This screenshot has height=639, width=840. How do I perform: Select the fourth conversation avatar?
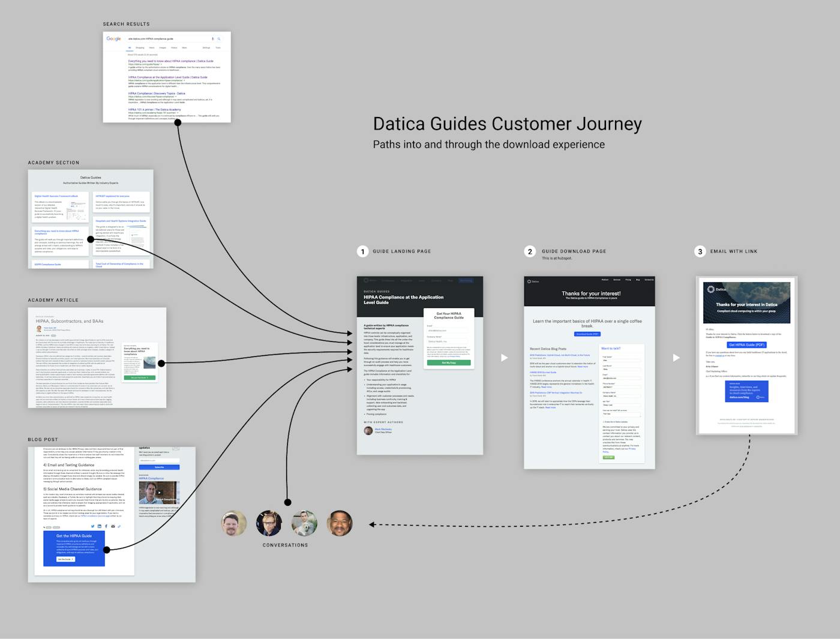[340, 523]
